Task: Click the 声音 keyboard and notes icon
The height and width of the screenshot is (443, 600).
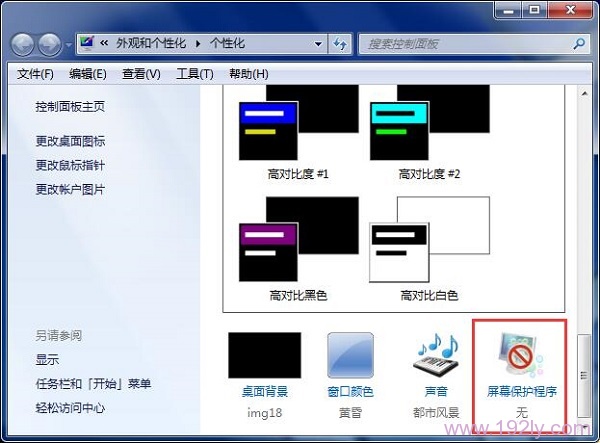Action: click(436, 355)
